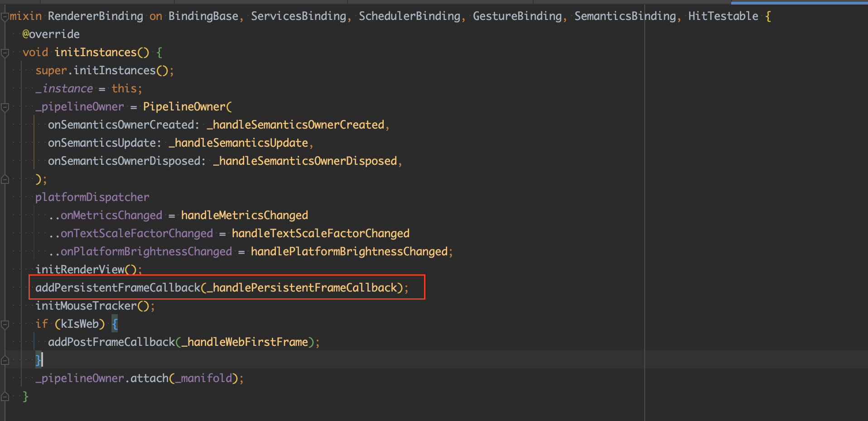Click initInstances in the void method declaration

click(x=96, y=53)
